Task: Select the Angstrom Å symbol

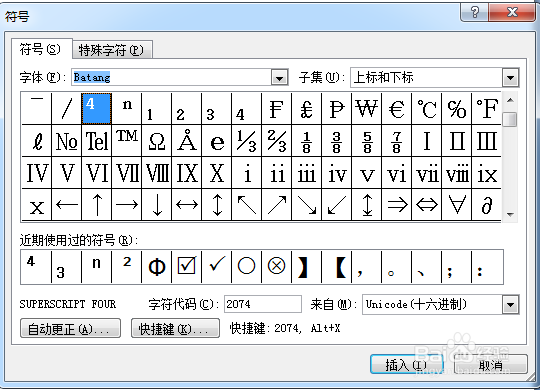Action: coord(186,141)
